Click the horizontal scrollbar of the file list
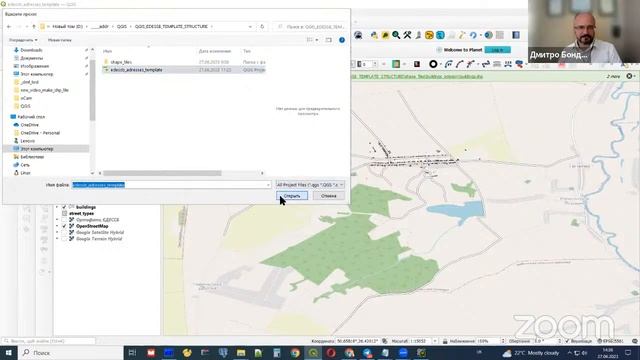Viewport: 640px width, 360px height. 162,173
